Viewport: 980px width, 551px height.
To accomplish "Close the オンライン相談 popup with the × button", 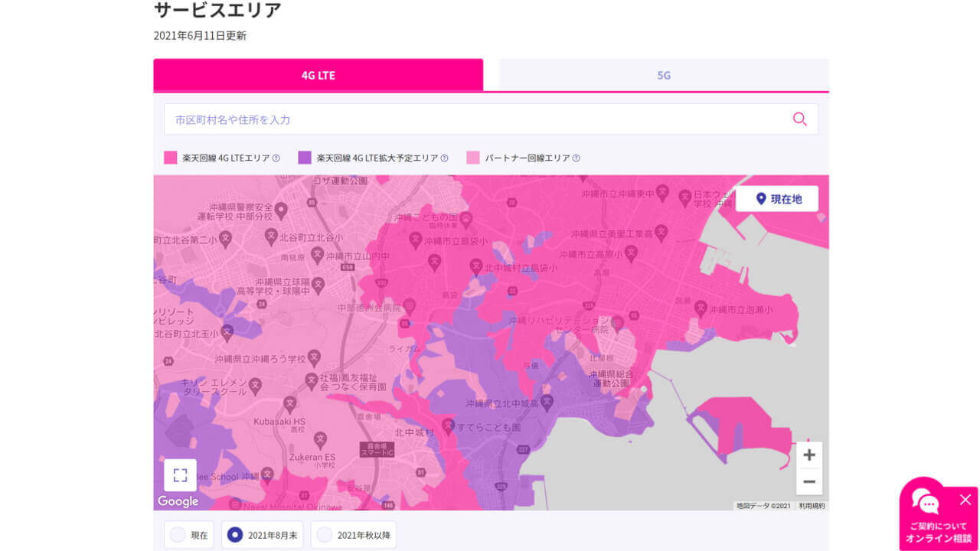I will 965,500.
